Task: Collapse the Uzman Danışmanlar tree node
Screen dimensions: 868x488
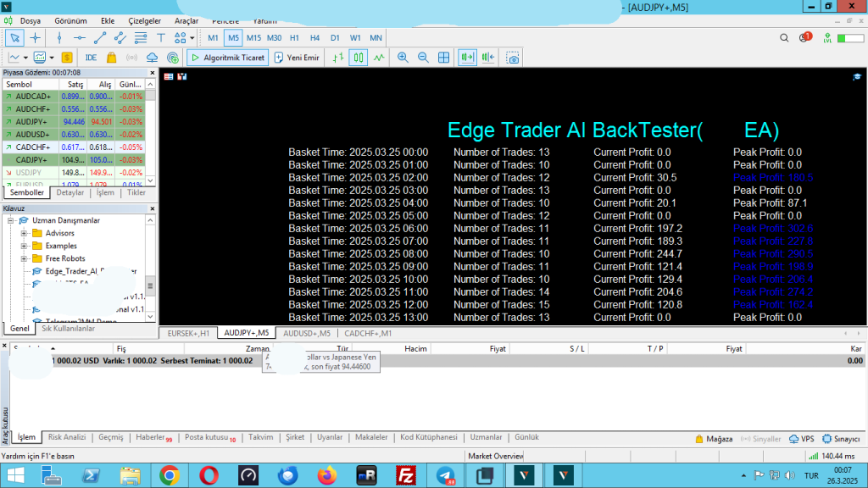Action: pos(10,220)
